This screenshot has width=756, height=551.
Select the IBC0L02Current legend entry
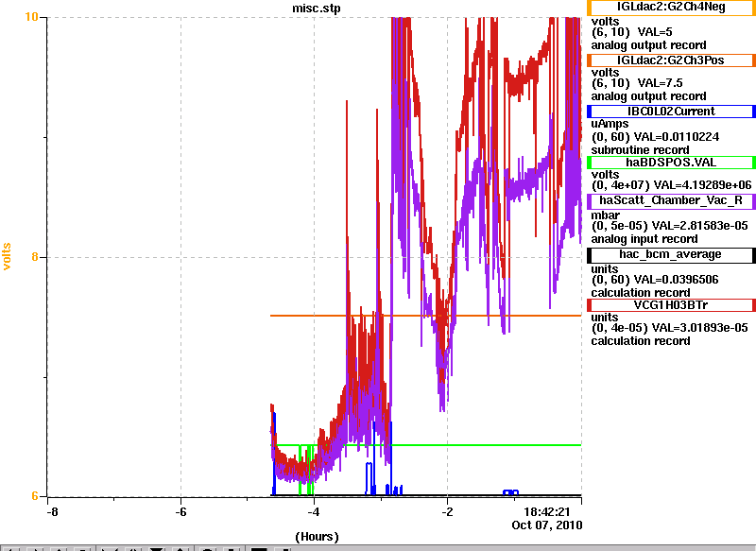point(671,112)
